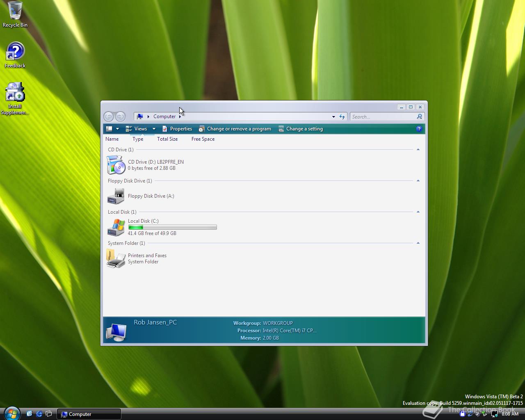Click the blue arrows sync tray icon
Image resolution: width=525 pixels, height=420 pixels.
[x=470, y=414]
